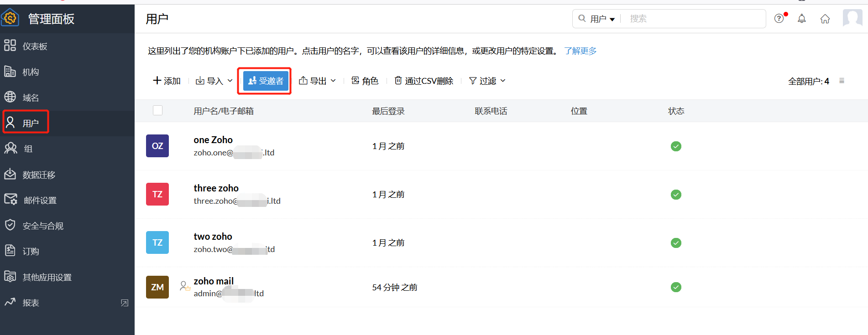Go to 仪表板 in the sidebar

(35, 46)
